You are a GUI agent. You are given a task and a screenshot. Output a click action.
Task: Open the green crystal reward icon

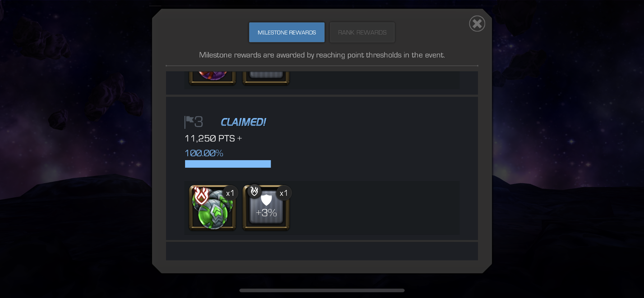pos(212,208)
